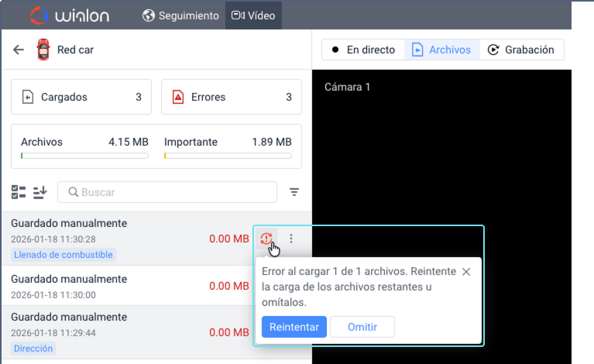This screenshot has width=594, height=364.
Task: Click the back arrow next to Red car
Action: coord(18,50)
